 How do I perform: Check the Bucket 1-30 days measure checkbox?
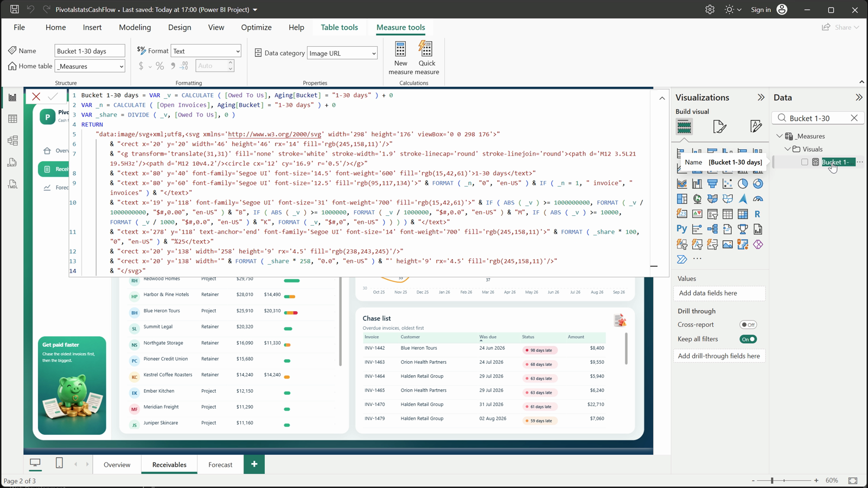pyautogui.click(x=805, y=162)
